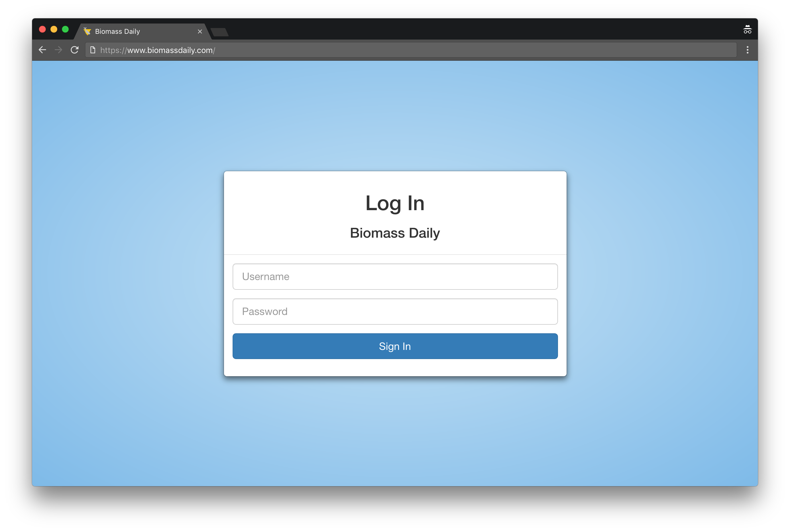Click the URL address bar
790x532 pixels.
395,50
